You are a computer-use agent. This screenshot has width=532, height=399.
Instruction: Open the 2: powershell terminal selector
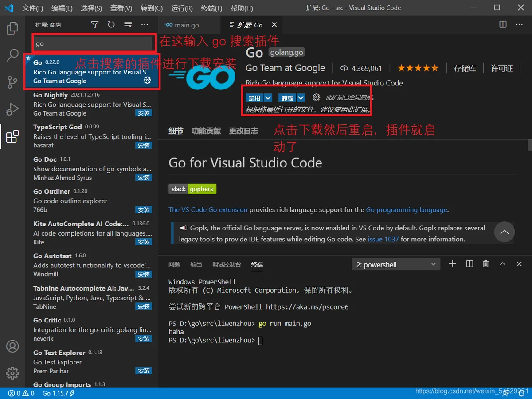[396, 264]
